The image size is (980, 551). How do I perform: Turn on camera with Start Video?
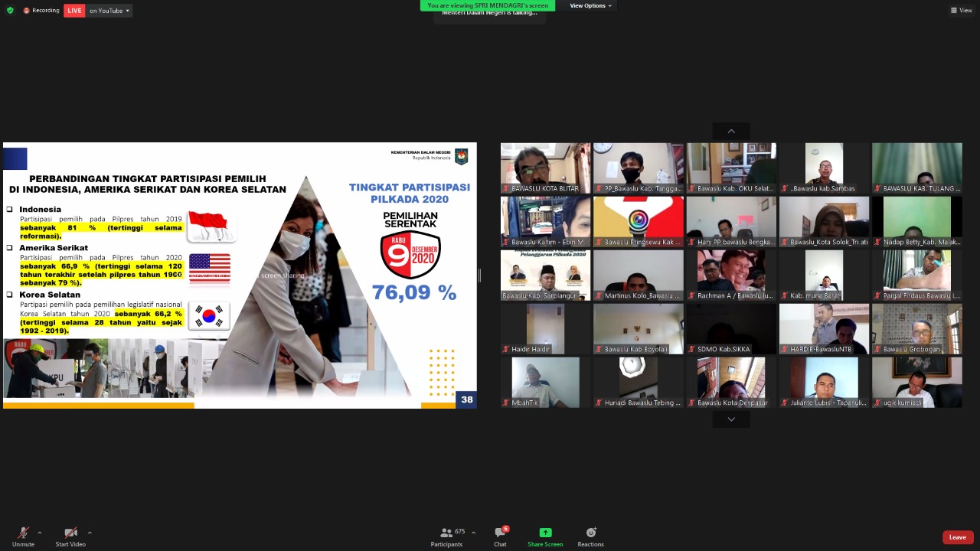[70, 536]
